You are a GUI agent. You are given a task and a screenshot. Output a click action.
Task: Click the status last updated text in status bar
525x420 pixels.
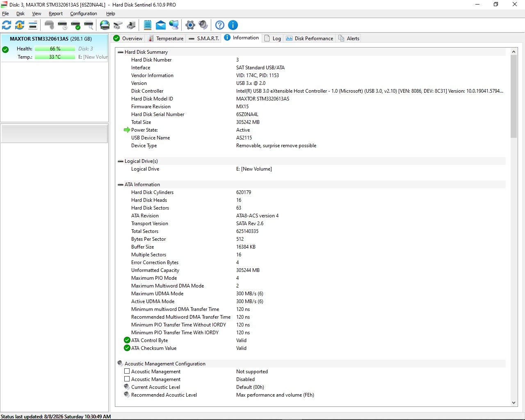point(56,416)
